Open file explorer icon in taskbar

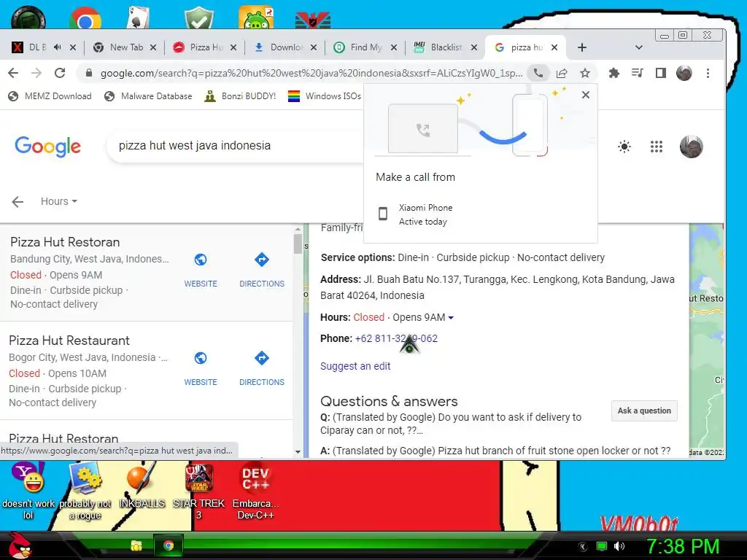136,545
